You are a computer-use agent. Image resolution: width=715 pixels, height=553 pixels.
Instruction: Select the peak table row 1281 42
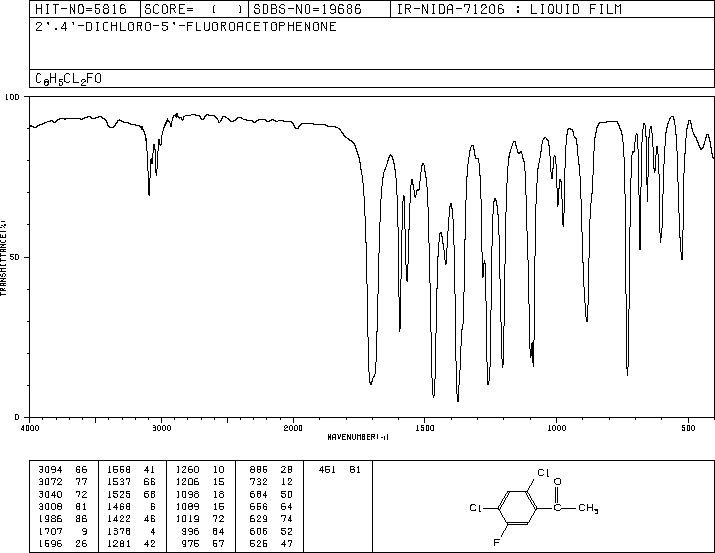coord(131,543)
